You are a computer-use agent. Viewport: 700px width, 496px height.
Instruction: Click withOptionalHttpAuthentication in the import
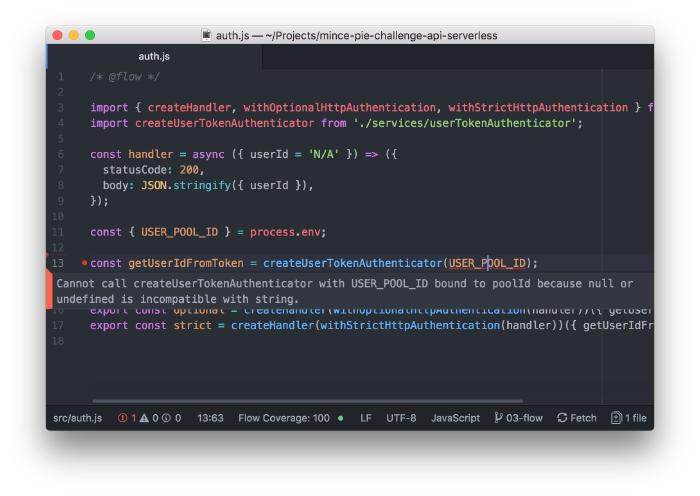[339, 108]
